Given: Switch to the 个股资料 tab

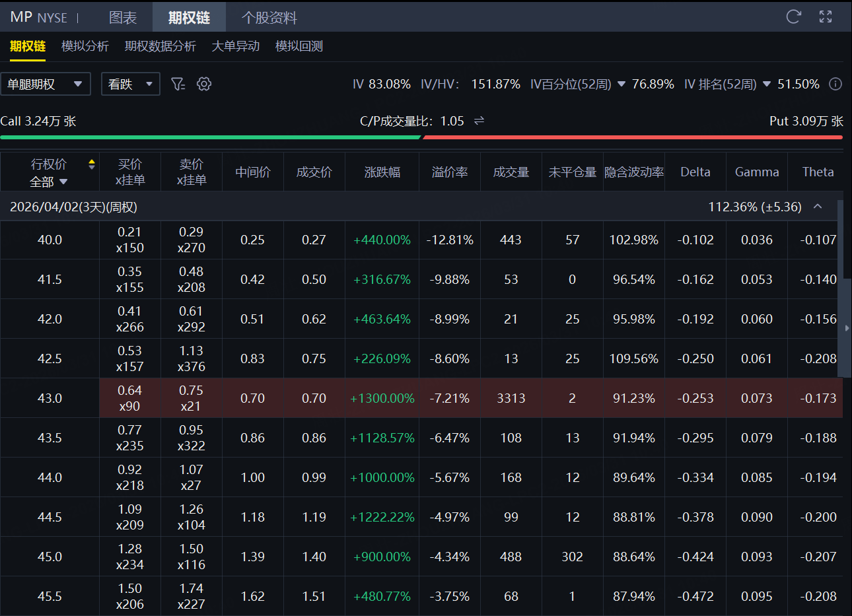Looking at the screenshot, I should coord(269,17).
